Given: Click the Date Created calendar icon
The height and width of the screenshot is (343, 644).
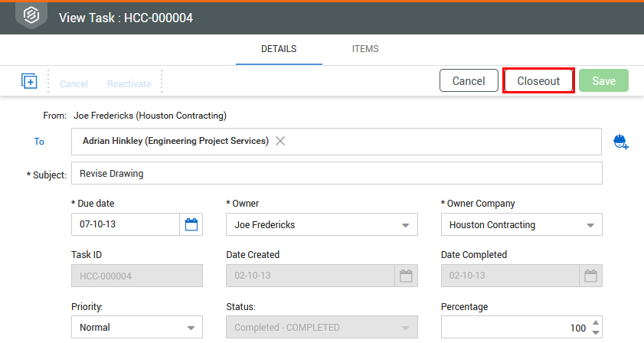Looking at the screenshot, I should click(406, 276).
